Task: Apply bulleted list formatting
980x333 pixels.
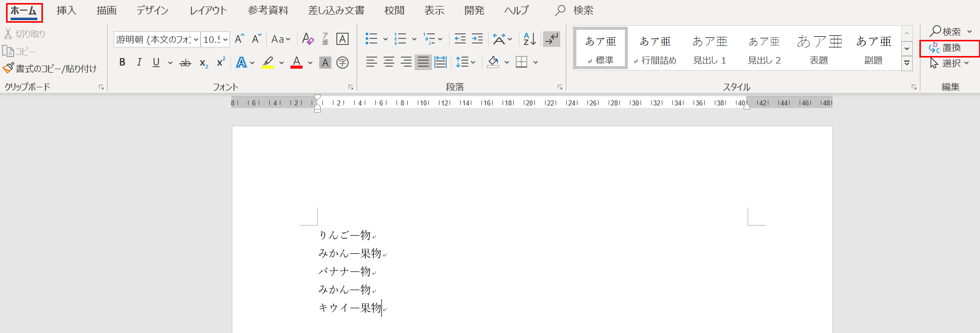Action: click(372, 39)
